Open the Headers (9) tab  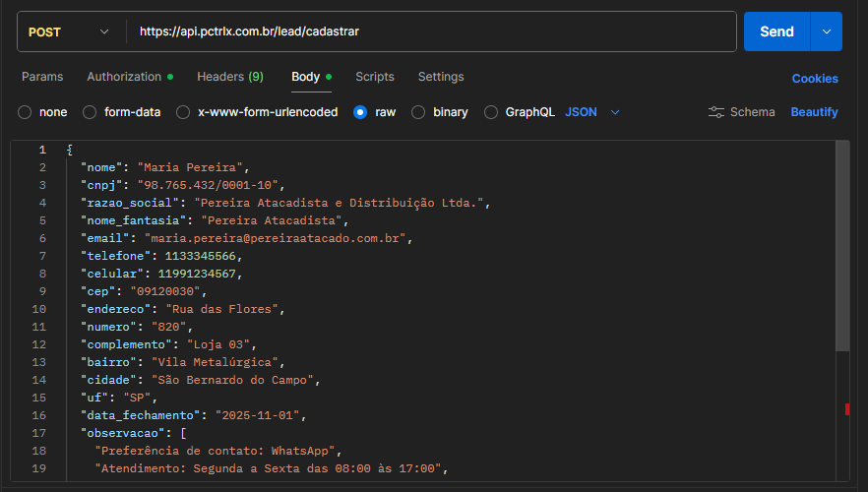(230, 77)
